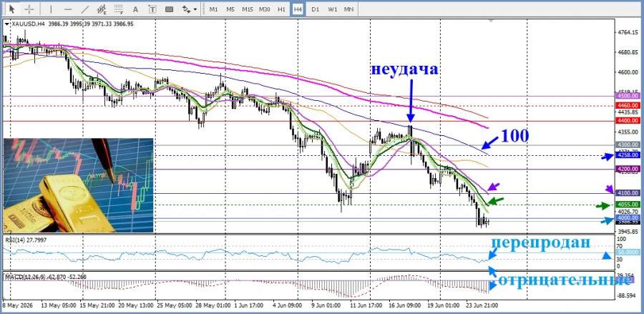
Task: Switch to MN monthly timeframe
Action: [348, 9]
